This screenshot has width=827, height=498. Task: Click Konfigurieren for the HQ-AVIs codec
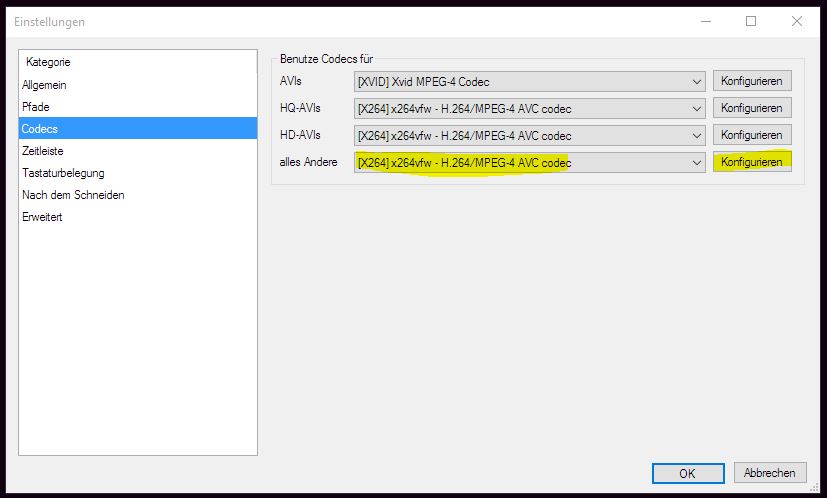tap(752, 108)
